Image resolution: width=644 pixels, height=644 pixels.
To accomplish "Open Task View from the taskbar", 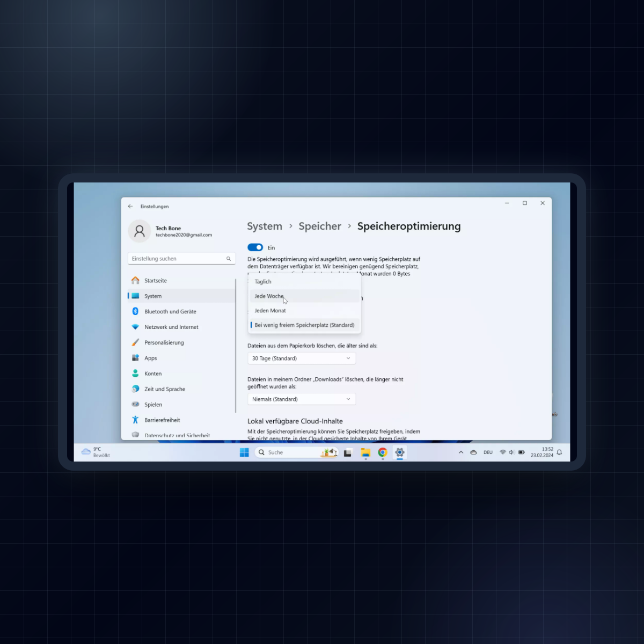I will point(348,453).
